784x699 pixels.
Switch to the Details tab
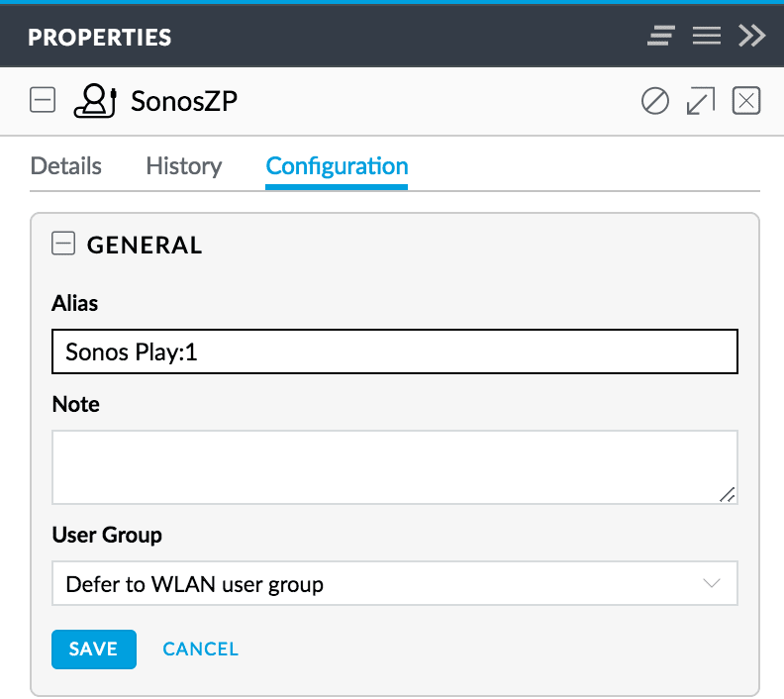coord(66,166)
